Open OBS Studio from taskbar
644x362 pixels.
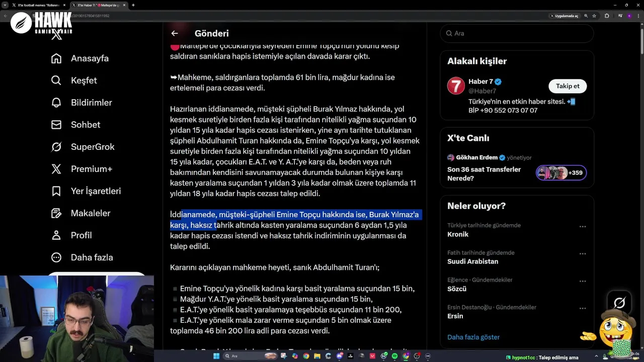click(x=417, y=356)
